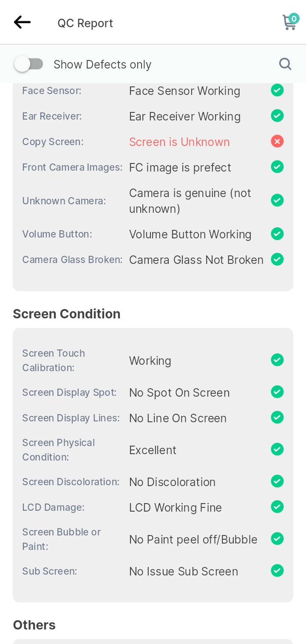Tap the green check for Face Sensor
306x644 pixels.
tap(277, 90)
